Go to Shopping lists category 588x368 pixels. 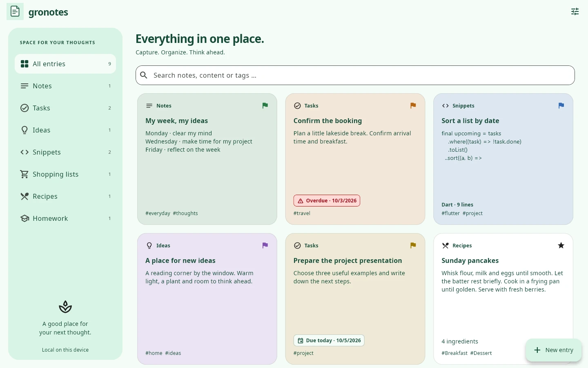coord(65,174)
